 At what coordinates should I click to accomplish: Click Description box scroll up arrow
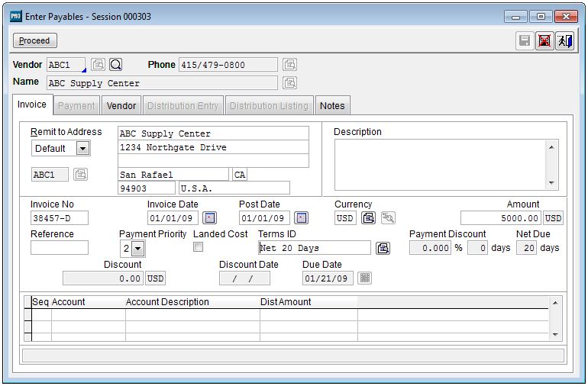pyautogui.click(x=551, y=147)
